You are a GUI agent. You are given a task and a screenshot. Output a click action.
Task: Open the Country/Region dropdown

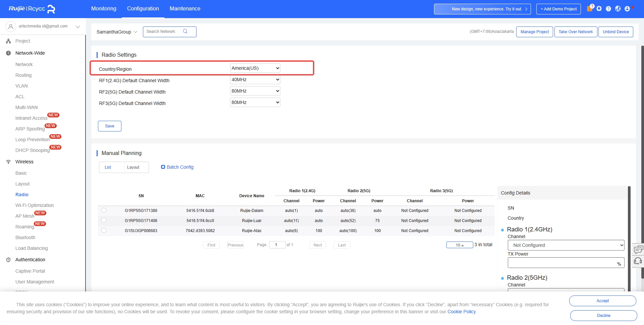click(255, 68)
